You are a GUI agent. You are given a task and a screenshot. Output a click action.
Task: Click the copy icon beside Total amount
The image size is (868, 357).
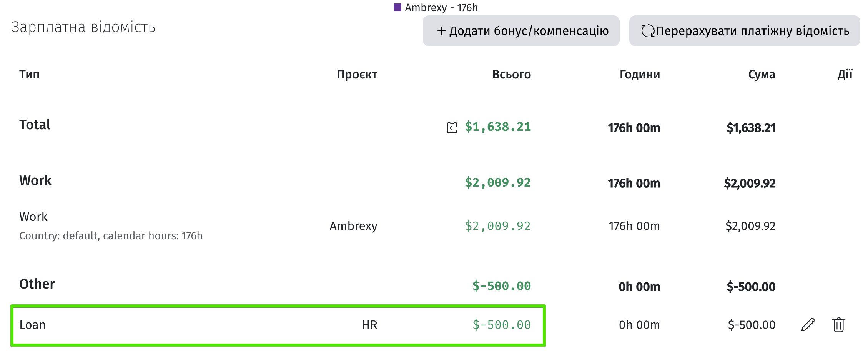[452, 127]
